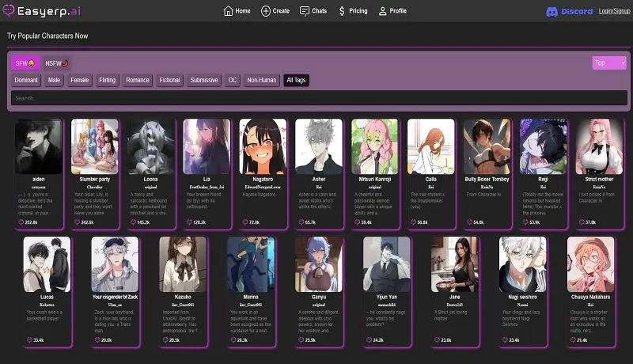Open the Ganyu character thumbnail
The width and height of the screenshot is (633, 364).
click(319, 264)
